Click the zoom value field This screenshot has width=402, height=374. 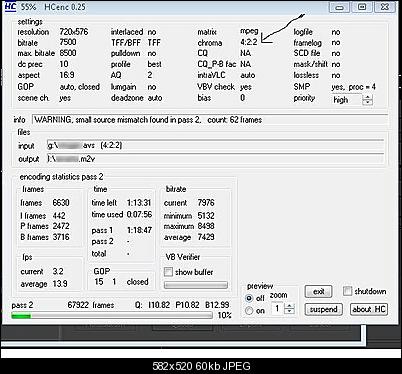(x=278, y=309)
